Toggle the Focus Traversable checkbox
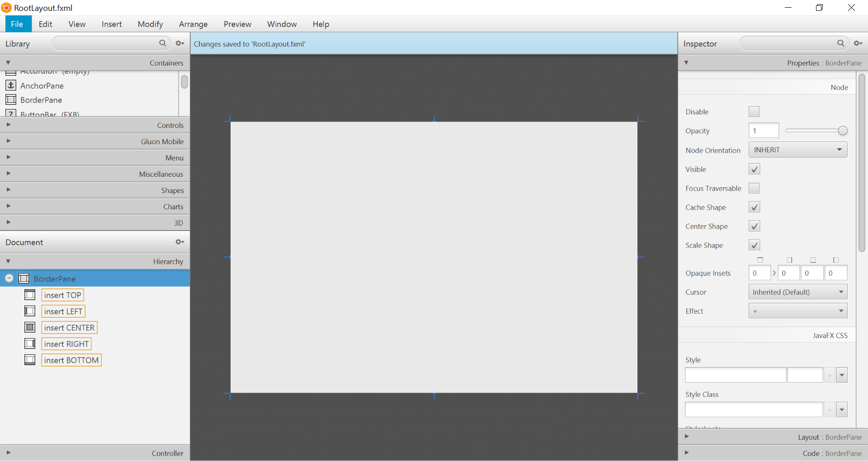The height and width of the screenshot is (461, 868). pyautogui.click(x=754, y=188)
